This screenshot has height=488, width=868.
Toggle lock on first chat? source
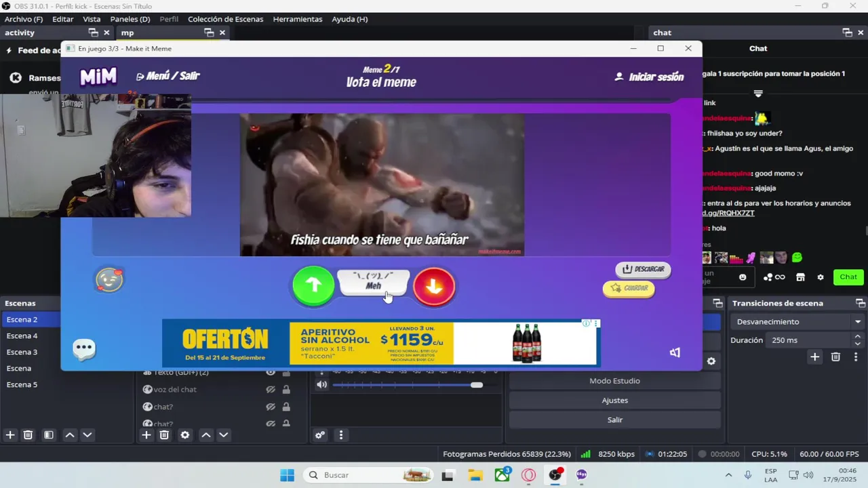[286, 407]
